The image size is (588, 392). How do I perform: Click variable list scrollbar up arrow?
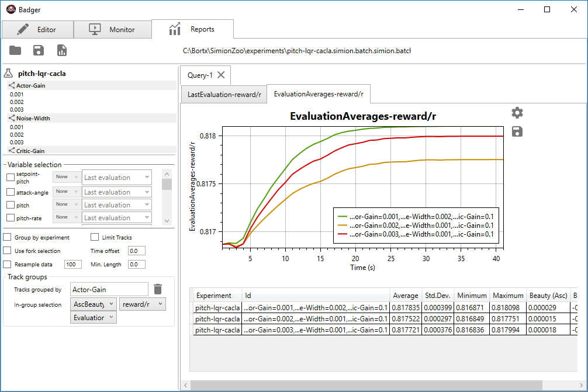click(x=167, y=174)
